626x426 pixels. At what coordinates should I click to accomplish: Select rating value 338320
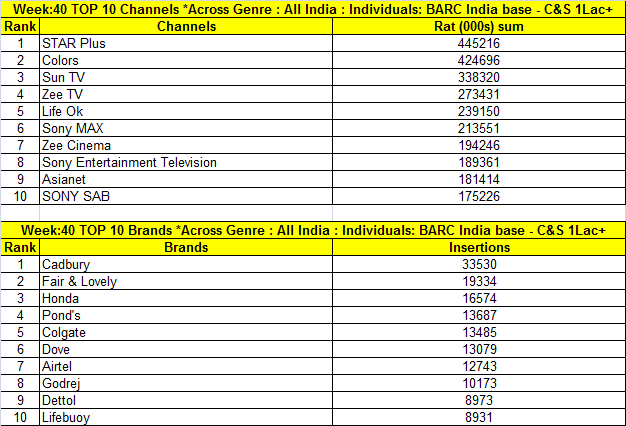tap(479, 77)
